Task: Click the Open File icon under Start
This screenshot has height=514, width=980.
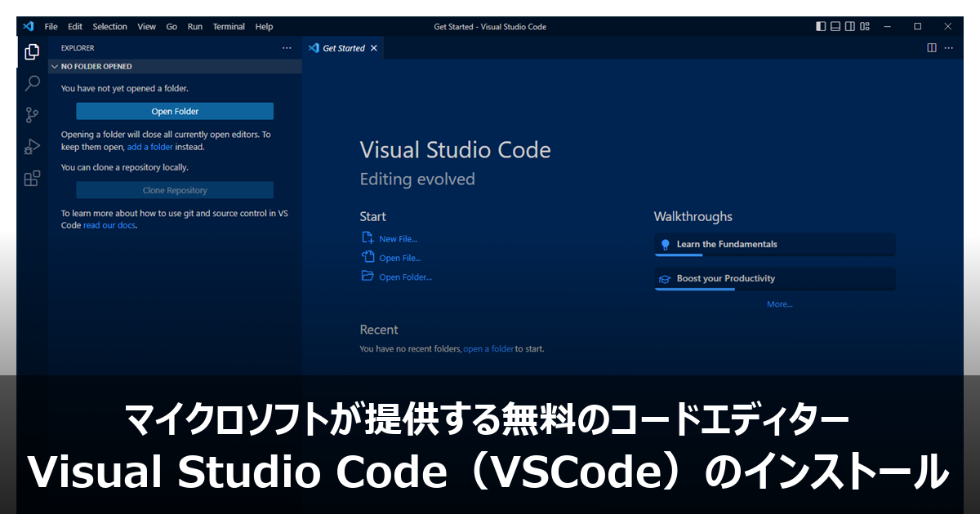Action: click(367, 257)
